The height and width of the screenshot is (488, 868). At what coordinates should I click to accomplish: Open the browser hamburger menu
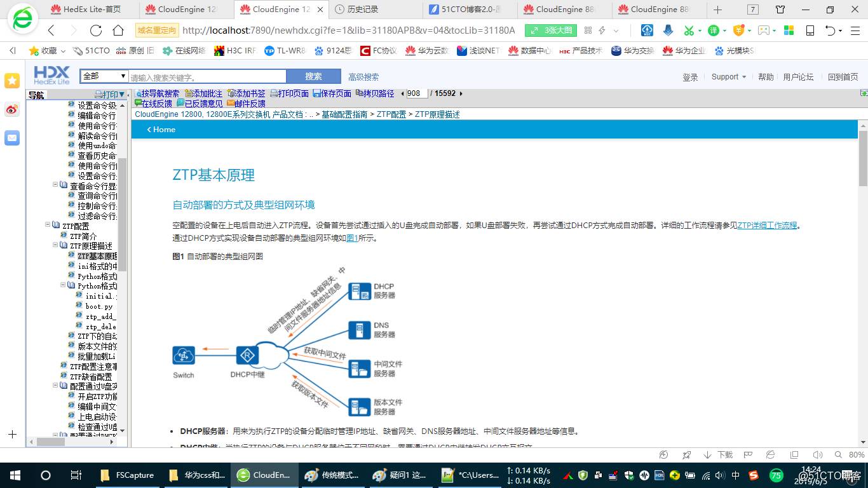pyautogui.click(x=856, y=30)
